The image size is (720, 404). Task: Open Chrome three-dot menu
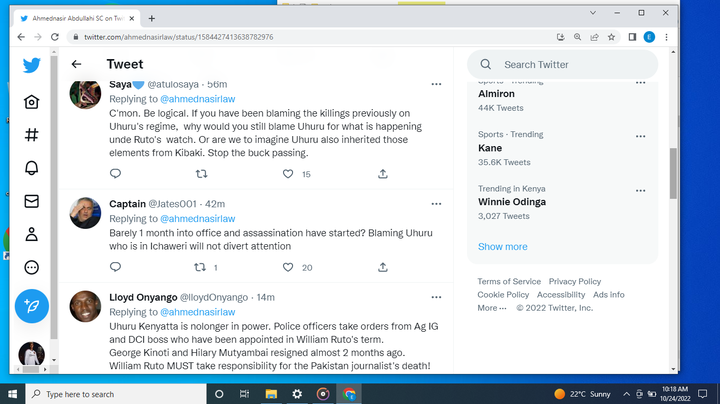tap(666, 37)
